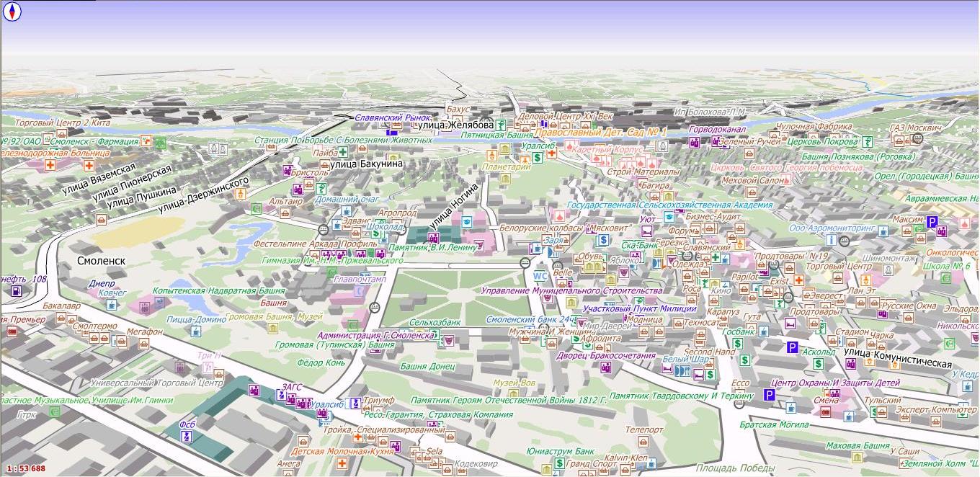Select the улица Желябова label
This screenshot has width=980, height=477.
pos(455,125)
